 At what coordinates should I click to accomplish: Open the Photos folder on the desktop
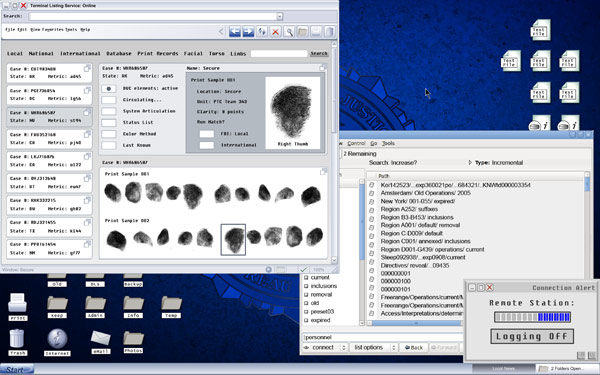pos(133,342)
